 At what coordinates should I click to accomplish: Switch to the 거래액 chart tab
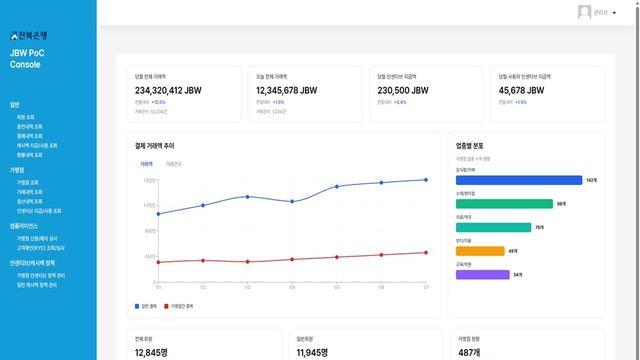(146, 164)
